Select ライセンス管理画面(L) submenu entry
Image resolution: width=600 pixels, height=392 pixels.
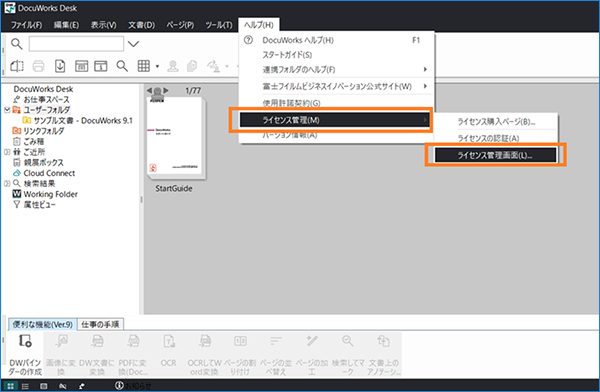pyautogui.click(x=496, y=155)
